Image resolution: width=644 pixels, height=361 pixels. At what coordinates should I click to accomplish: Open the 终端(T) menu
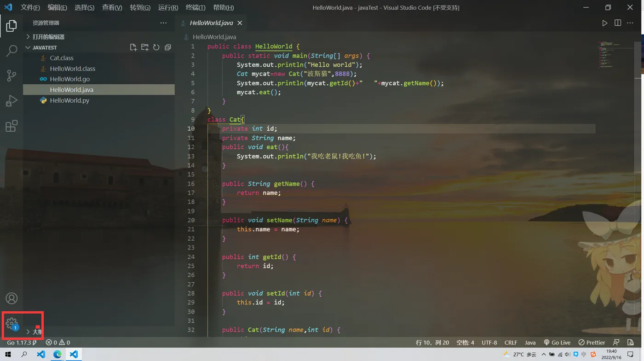pos(195,7)
